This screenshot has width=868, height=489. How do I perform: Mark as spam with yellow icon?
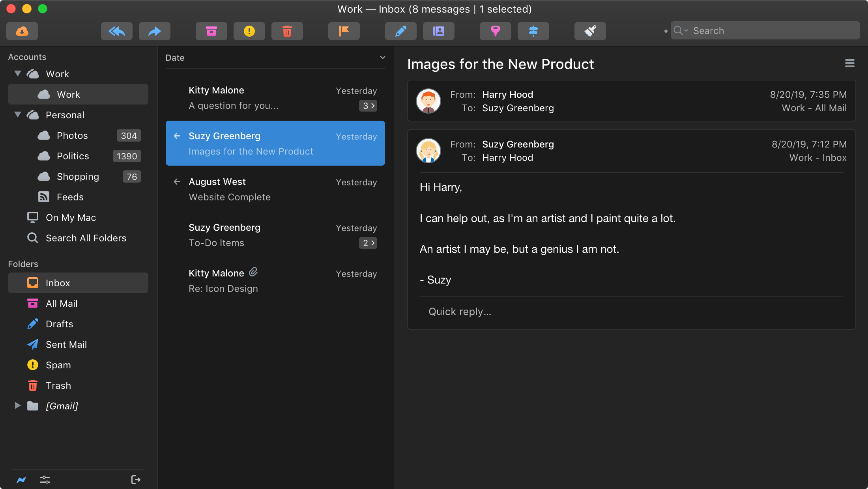coord(249,31)
